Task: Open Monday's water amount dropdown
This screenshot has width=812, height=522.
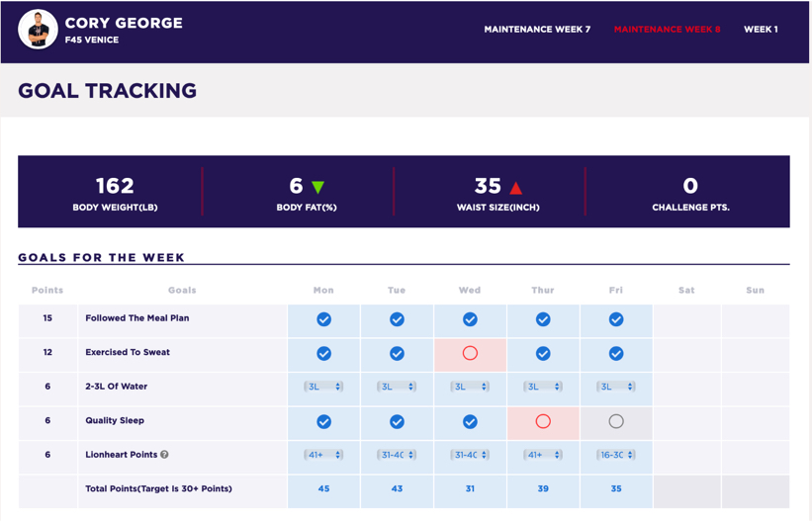Action: coord(323,387)
